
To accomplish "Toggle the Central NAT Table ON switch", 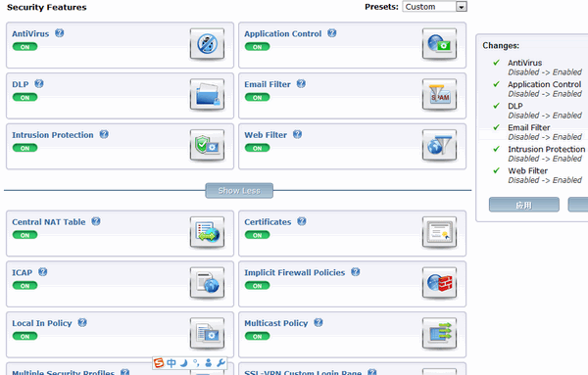I will (24, 235).
